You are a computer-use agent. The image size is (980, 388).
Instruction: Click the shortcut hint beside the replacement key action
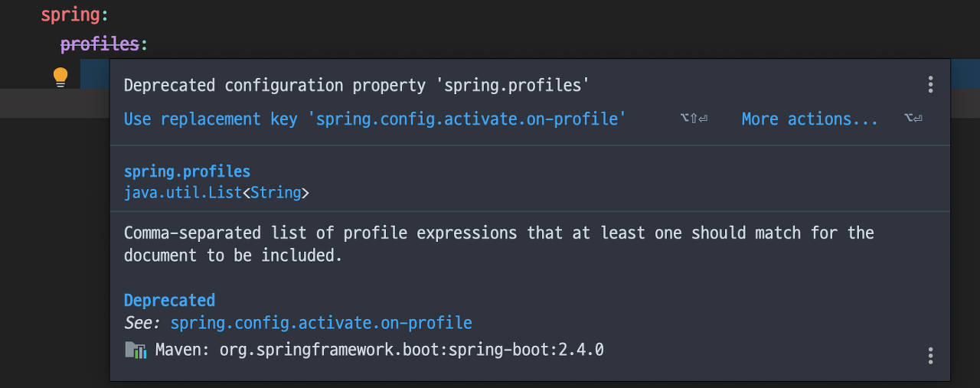[694, 119]
